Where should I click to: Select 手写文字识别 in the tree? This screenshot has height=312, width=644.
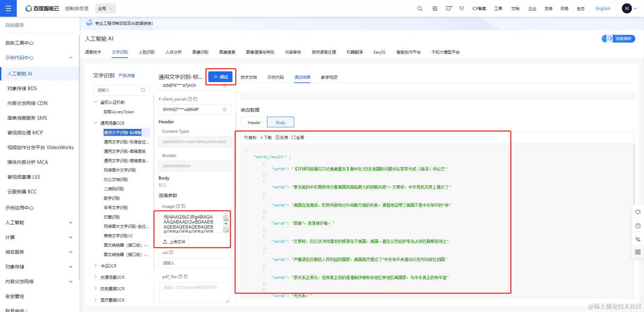point(116,208)
